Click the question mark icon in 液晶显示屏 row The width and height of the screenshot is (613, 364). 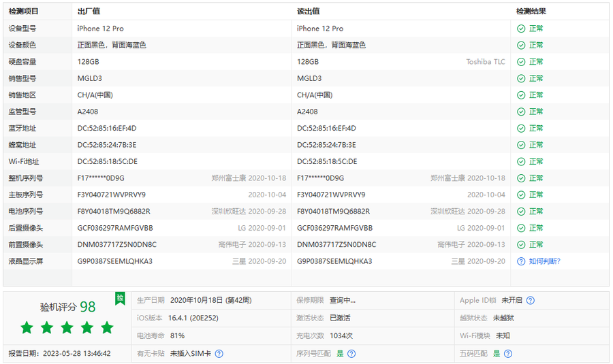coord(521,261)
